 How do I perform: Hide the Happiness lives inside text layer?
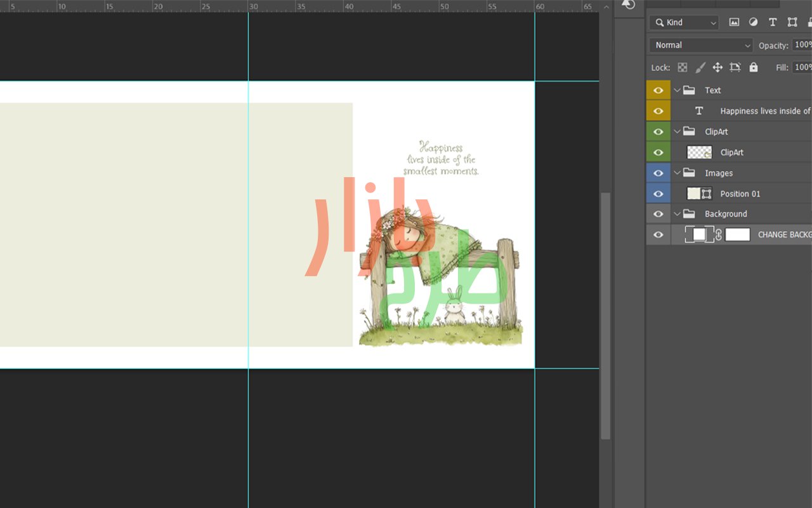click(658, 111)
